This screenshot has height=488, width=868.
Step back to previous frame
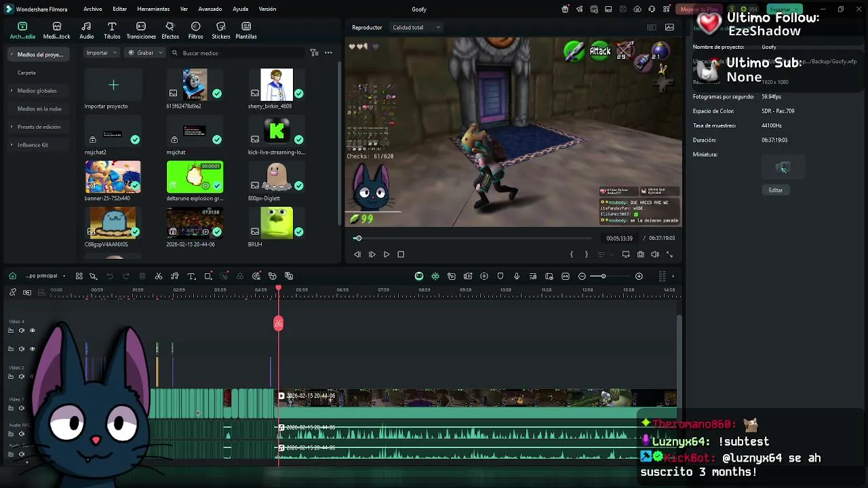pos(357,254)
